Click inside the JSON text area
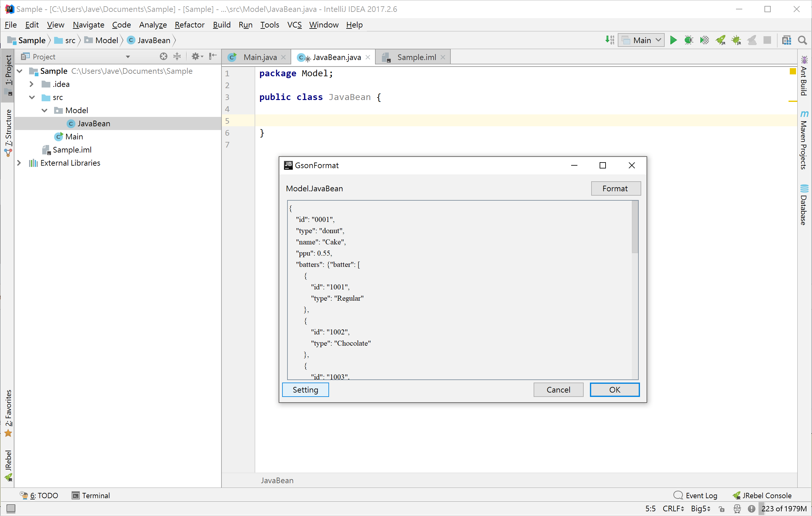 click(x=459, y=290)
